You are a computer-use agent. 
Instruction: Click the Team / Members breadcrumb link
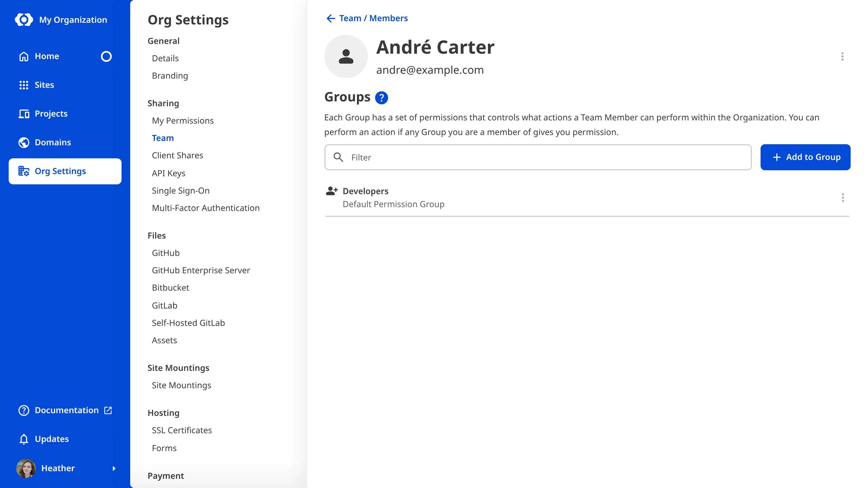pyautogui.click(x=373, y=18)
